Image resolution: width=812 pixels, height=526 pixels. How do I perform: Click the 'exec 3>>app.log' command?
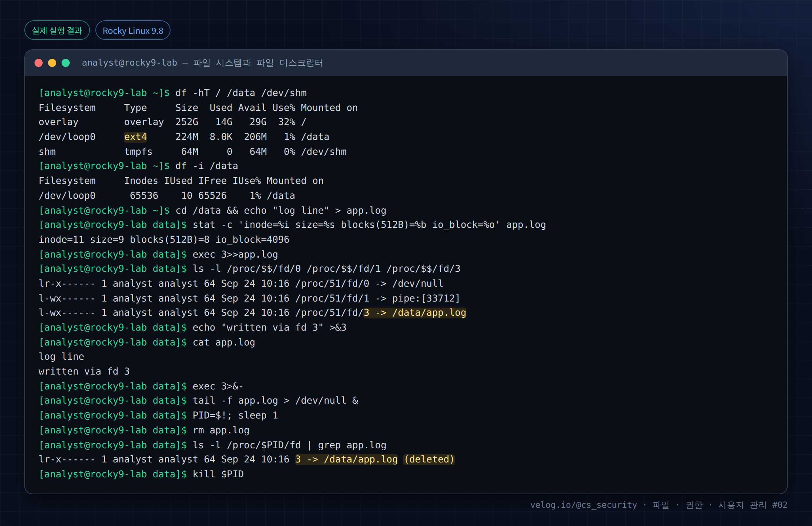coord(235,254)
